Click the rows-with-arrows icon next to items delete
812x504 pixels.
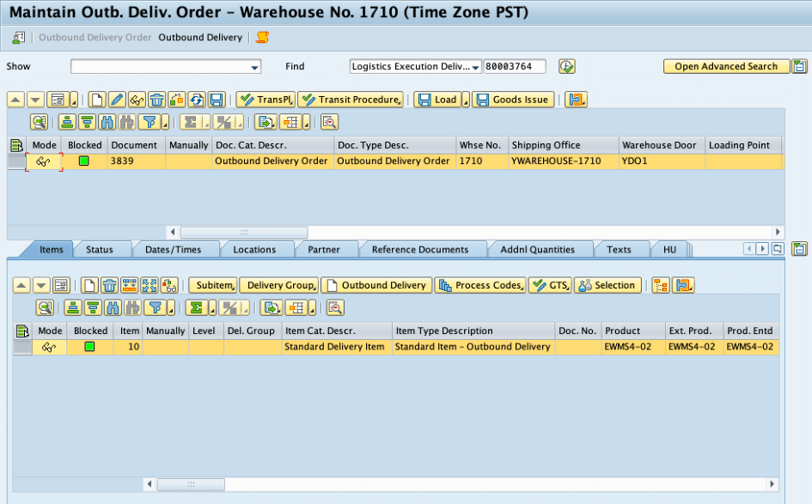point(130,285)
